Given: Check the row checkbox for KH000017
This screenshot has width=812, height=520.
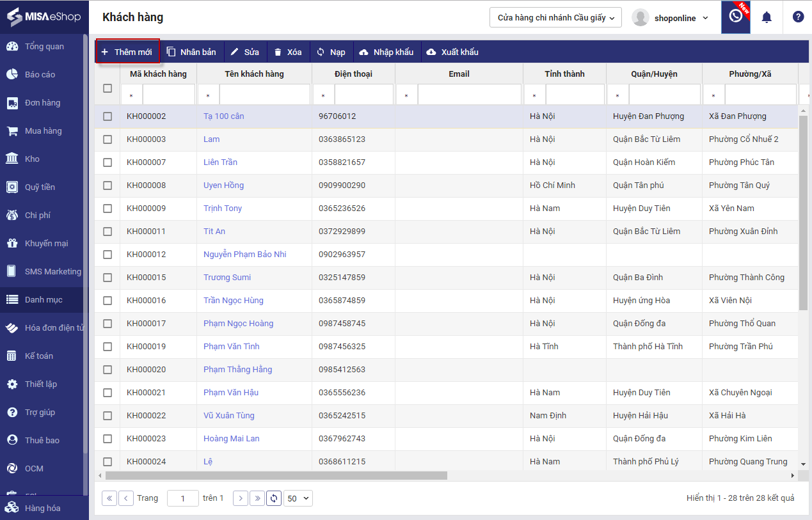Looking at the screenshot, I should [x=107, y=324].
